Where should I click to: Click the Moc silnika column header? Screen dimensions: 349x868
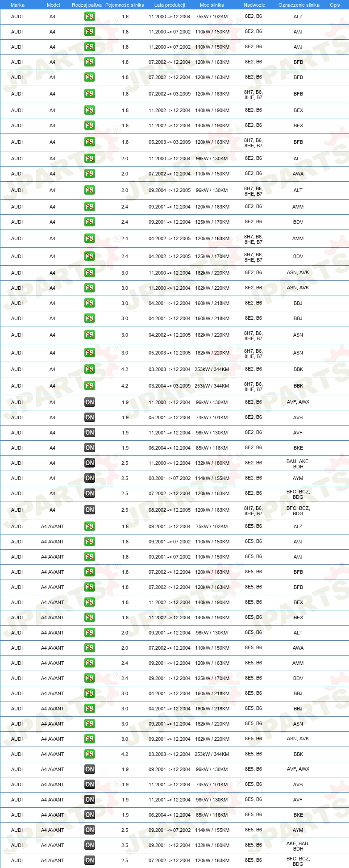click(x=212, y=5)
